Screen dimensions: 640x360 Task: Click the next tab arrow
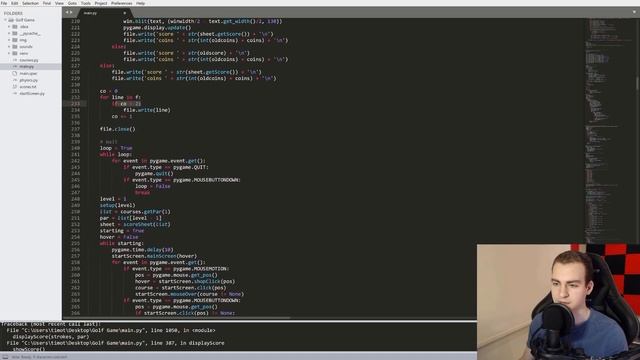pos(71,13)
